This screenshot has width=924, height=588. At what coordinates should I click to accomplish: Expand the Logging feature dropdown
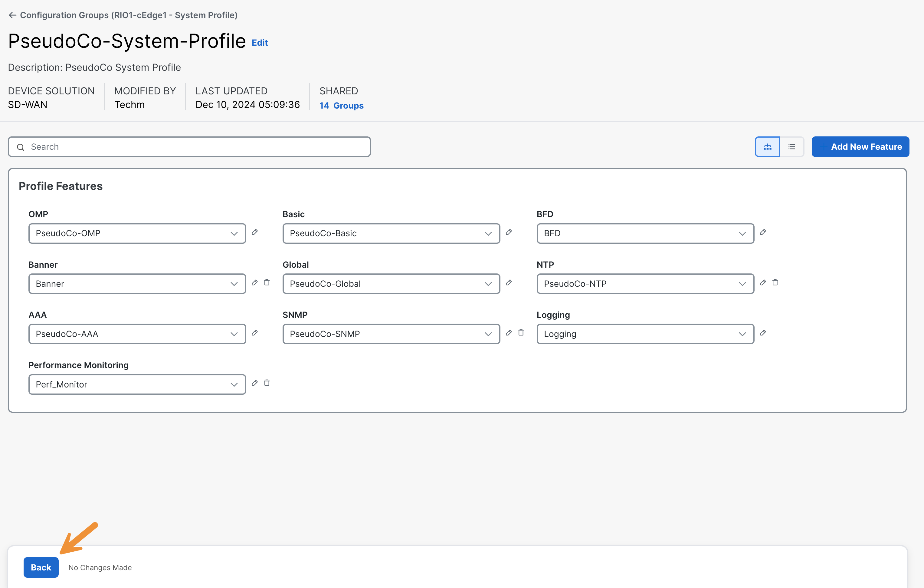point(645,334)
